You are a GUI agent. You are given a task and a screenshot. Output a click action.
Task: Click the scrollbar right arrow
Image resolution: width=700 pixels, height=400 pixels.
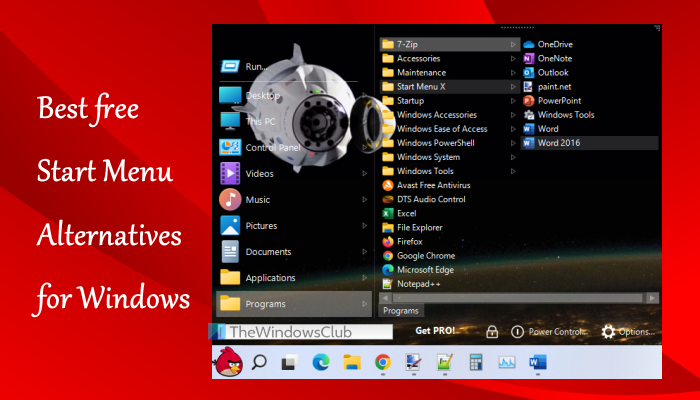tap(652, 298)
